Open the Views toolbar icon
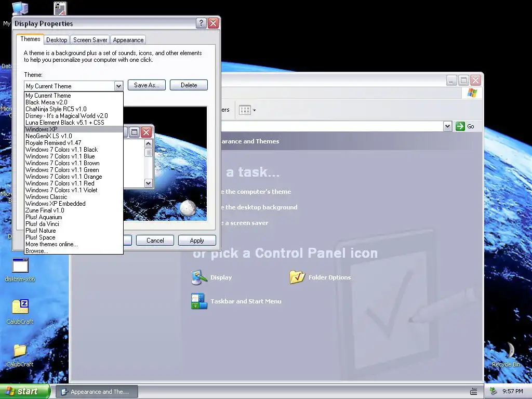Screen dimensions: 532x399 (245, 110)
